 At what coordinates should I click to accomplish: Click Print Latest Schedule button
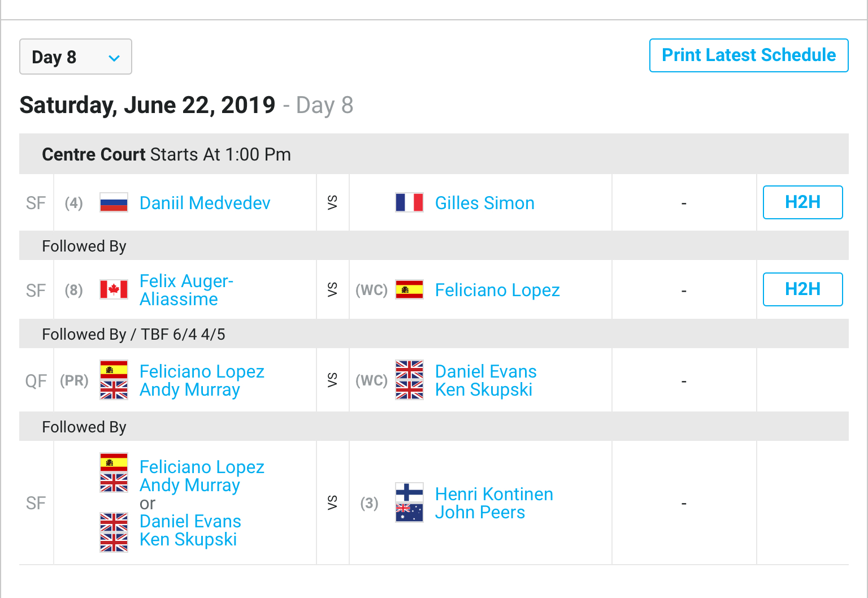pos(749,55)
